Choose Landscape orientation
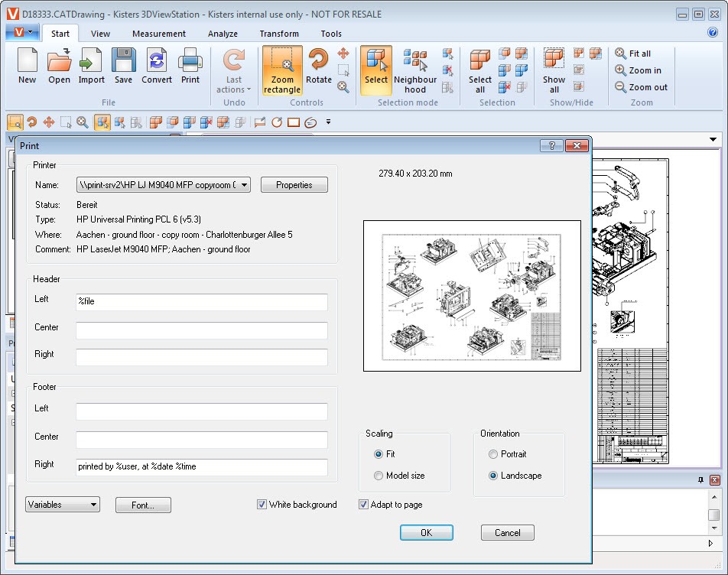Image resolution: width=728 pixels, height=575 pixels. click(x=493, y=476)
